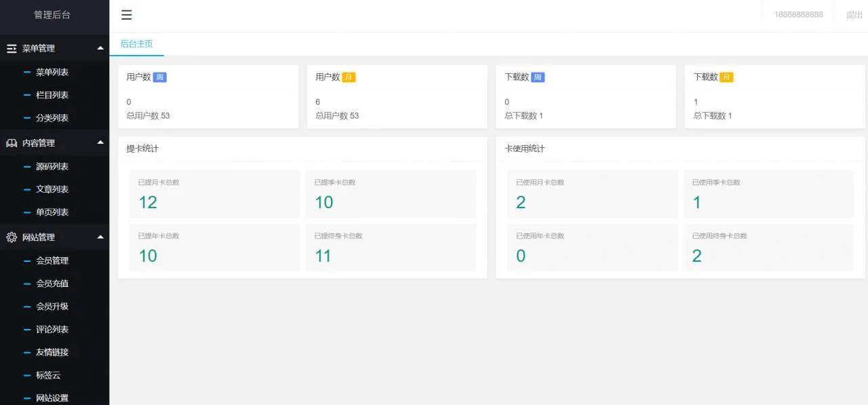Click the orange 月 badge beside 下载数
The width and height of the screenshot is (868, 405).
pos(726,77)
